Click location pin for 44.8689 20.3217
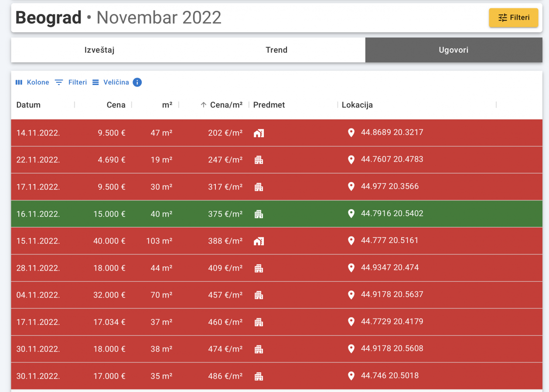549x392 pixels. 351,133
